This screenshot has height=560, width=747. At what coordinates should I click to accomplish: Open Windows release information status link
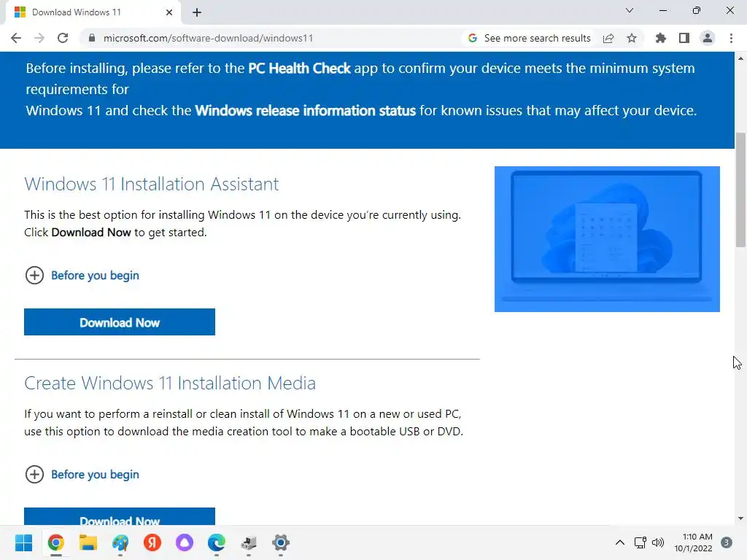(x=306, y=111)
